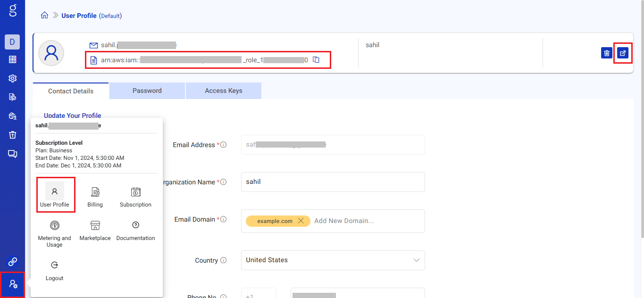Select Subscription in the user menu
This screenshot has height=298, width=644.
tap(135, 197)
